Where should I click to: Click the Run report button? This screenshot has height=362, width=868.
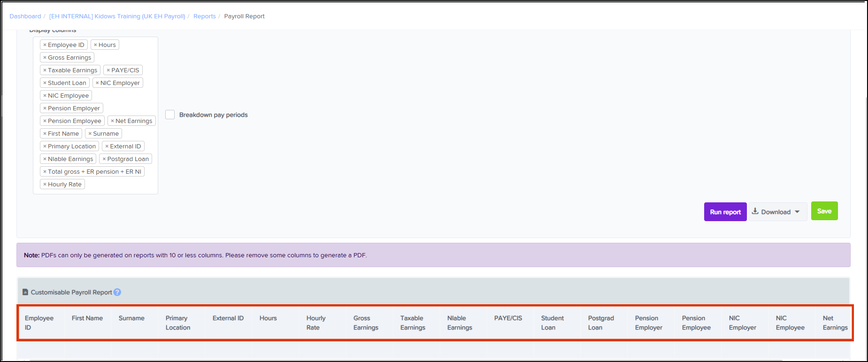click(725, 212)
